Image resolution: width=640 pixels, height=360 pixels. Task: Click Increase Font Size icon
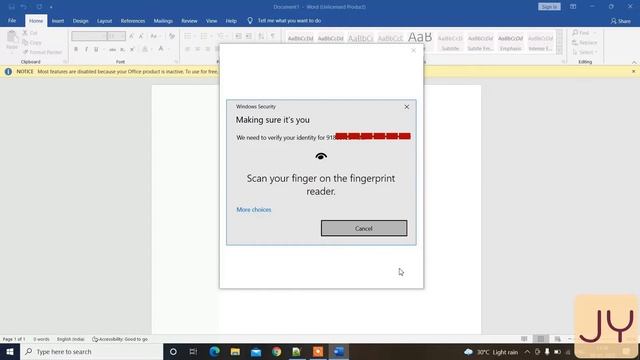pyautogui.click(x=131, y=36)
